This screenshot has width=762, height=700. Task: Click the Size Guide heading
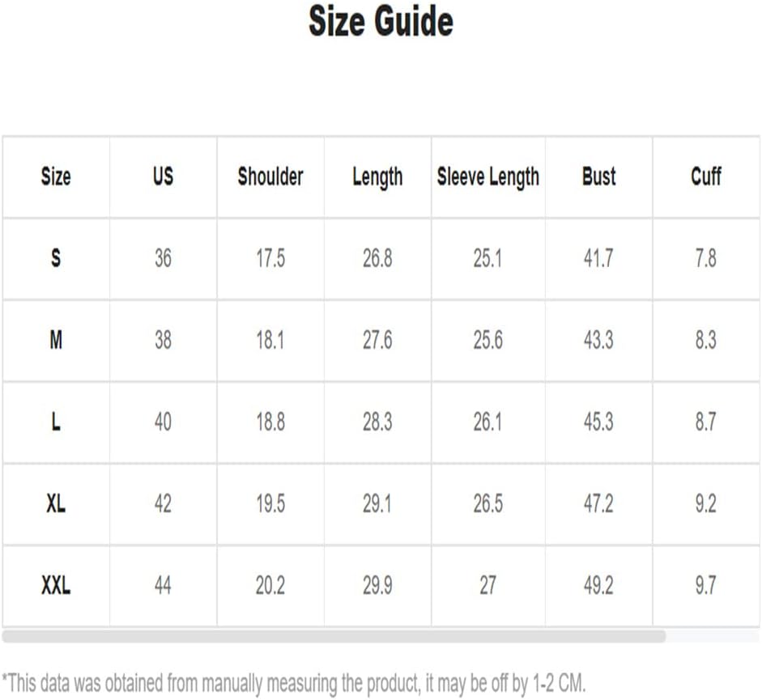coord(381,22)
